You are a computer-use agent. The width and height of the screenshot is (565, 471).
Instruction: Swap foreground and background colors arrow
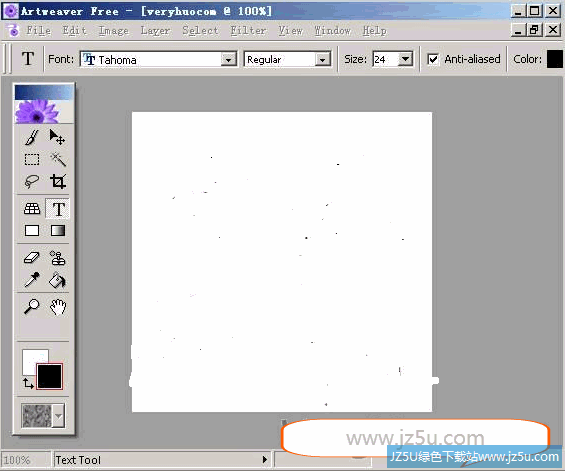[x=28, y=383]
